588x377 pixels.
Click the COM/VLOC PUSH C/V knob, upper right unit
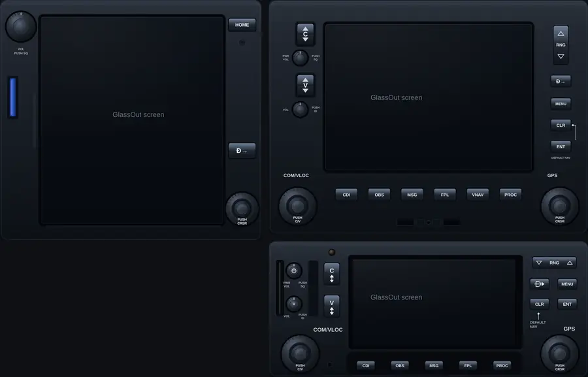[x=297, y=206]
